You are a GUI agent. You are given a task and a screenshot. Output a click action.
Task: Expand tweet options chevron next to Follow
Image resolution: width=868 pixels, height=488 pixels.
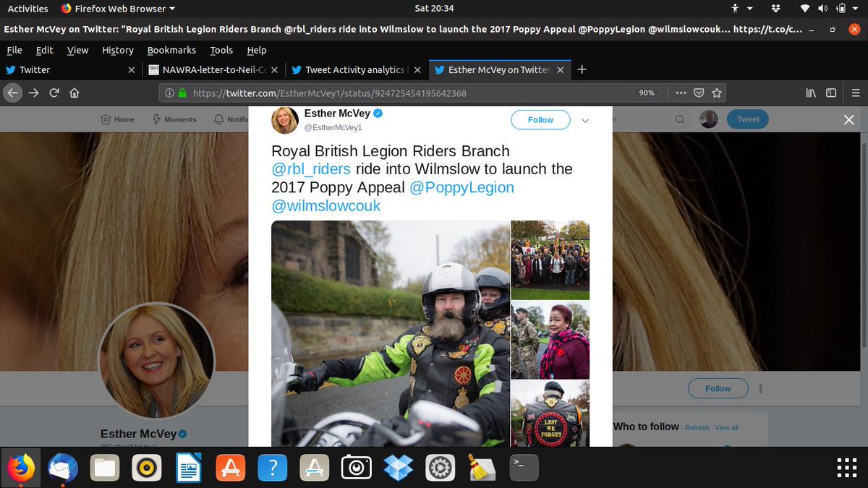pyautogui.click(x=586, y=121)
